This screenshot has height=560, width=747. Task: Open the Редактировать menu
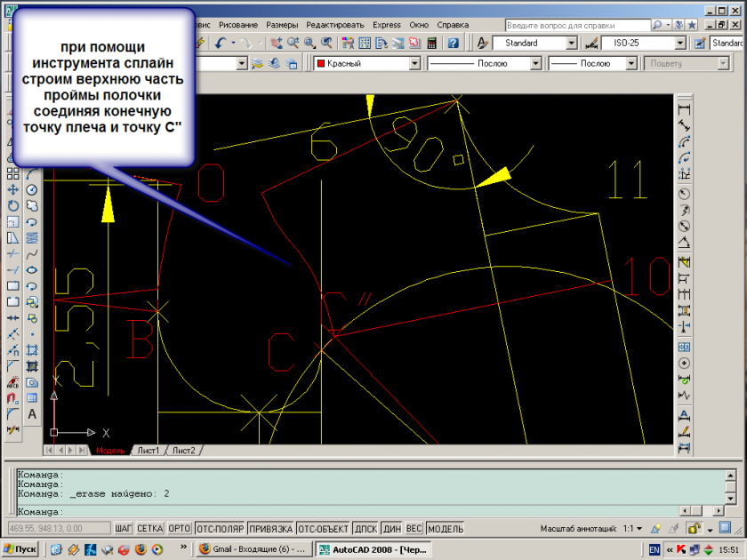tap(335, 25)
